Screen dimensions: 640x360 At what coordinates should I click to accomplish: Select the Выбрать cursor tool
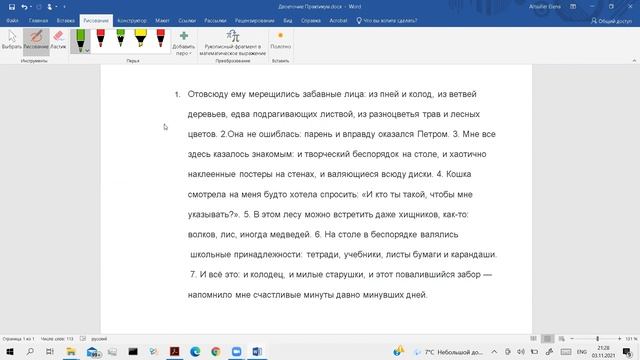coord(12,40)
